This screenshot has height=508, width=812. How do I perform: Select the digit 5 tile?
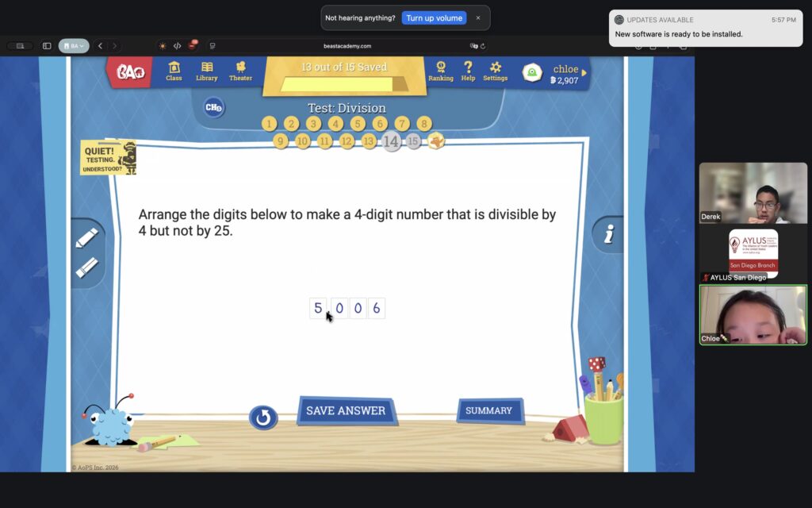pyautogui.click(x=318, y=309)
